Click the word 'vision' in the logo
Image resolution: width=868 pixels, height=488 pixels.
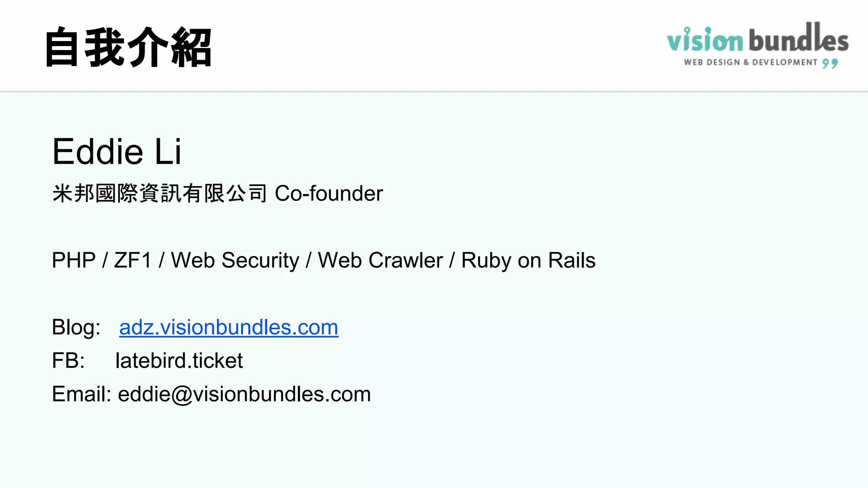point(705,39)
